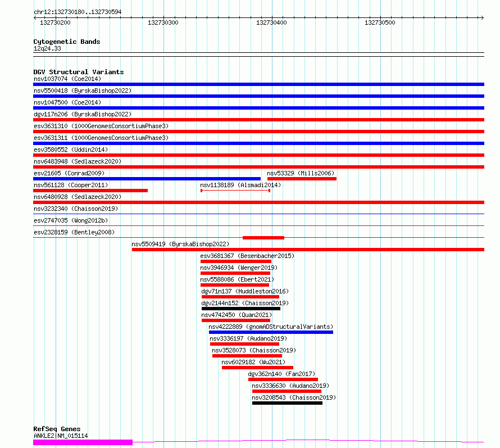Click the nsv3336197 (Audano2019) label
500x448 pixels.
[x=248, y=338]
